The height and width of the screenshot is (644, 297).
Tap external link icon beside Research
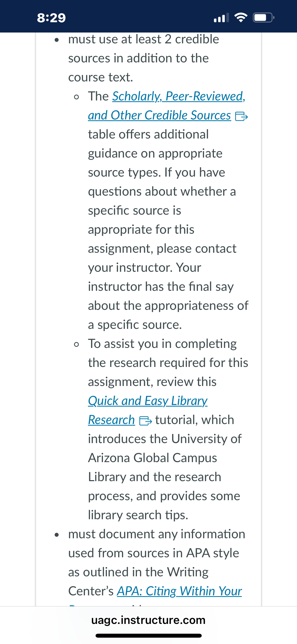click(x=145, y=421)
